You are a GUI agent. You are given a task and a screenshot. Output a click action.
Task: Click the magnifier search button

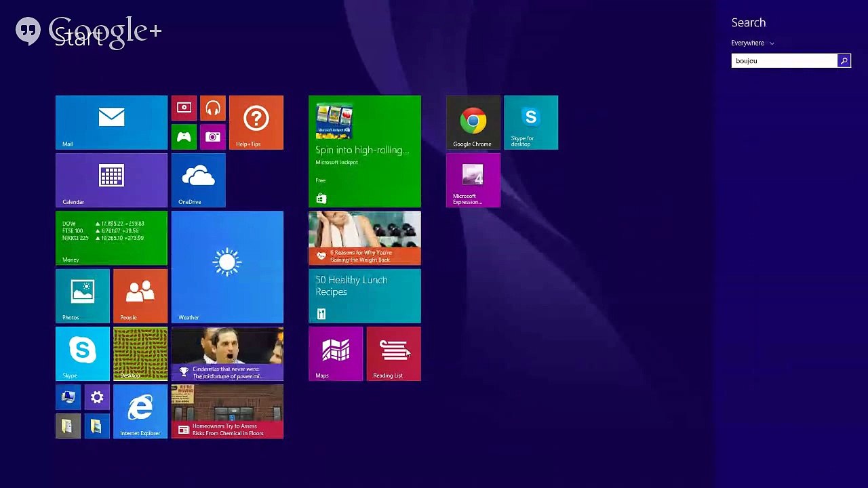click(x=844, y=61)
